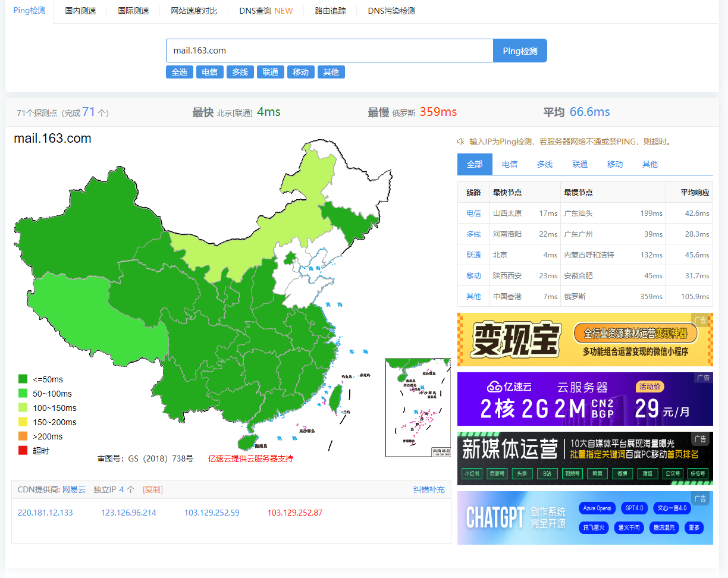This screenshot has height=578, width=728.
Task: Open DNS查询 NEW tab
Action: click(x=266, y=11)
